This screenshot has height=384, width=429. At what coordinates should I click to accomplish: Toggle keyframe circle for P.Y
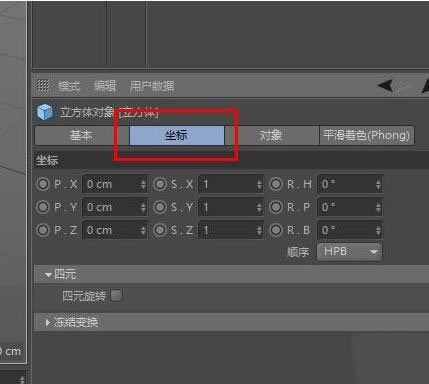pos(43,207)
